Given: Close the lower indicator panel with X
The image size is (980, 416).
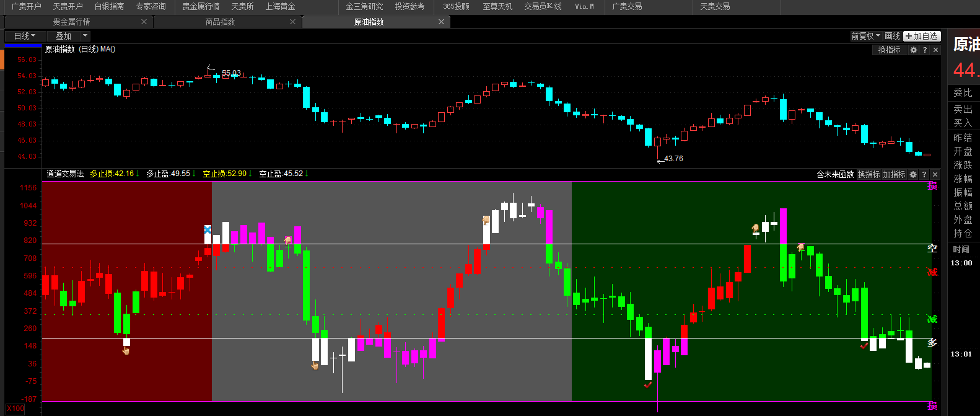Looking at the screenshot, I should [935, 175].
